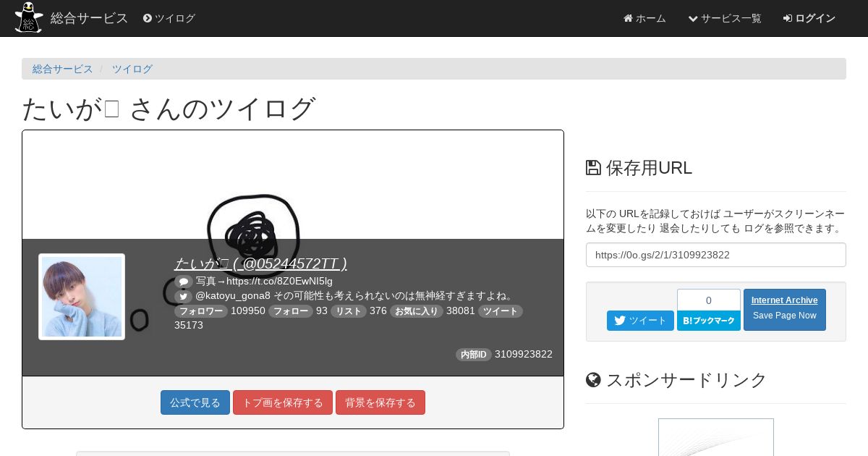Open the @05244572TT profile name link

click(x=260, y=263)
